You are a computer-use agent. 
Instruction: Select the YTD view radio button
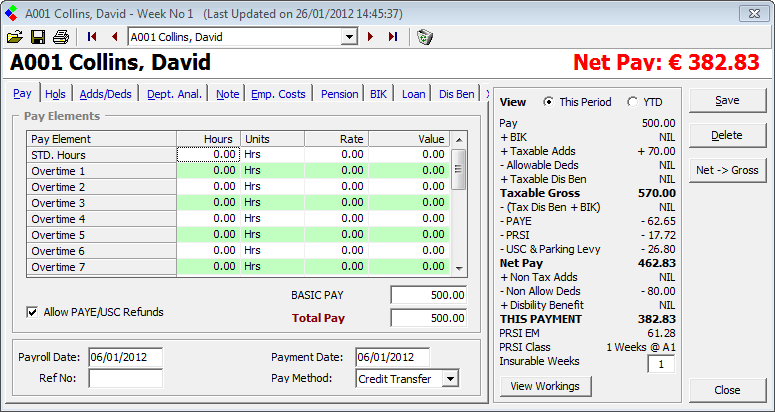click(631, 102)
